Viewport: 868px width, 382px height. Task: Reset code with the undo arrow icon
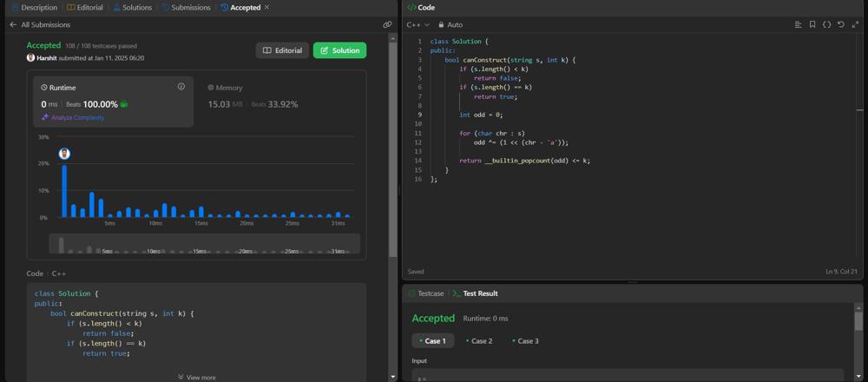tap(840, 24)
